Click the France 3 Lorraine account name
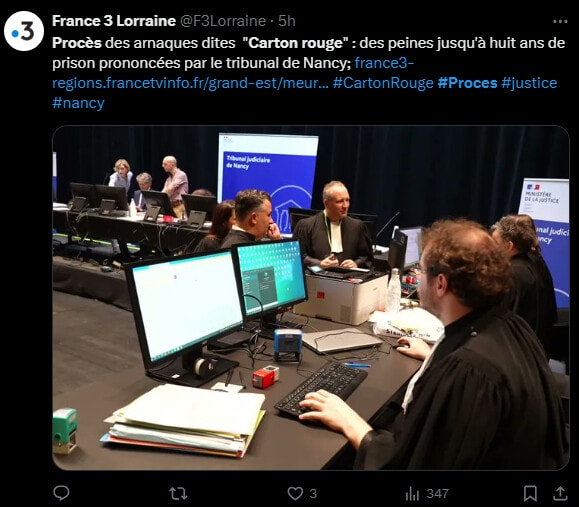Screen dimensions: 579x507 (x=114, y=21)
